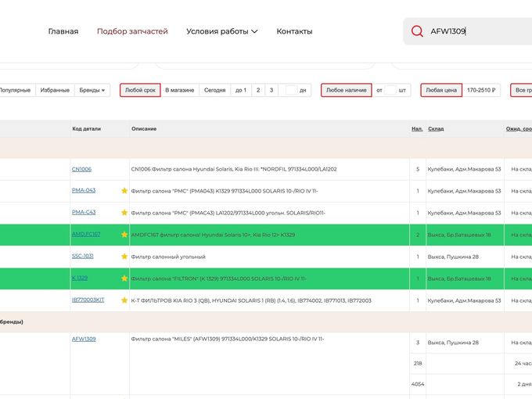Click description 'Фильтр салонный угольный'

coord(168,257)
